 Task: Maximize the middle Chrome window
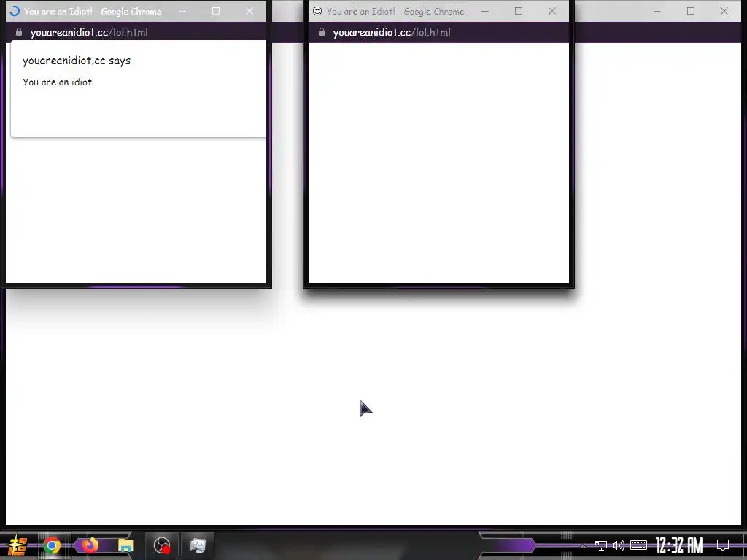519,11
